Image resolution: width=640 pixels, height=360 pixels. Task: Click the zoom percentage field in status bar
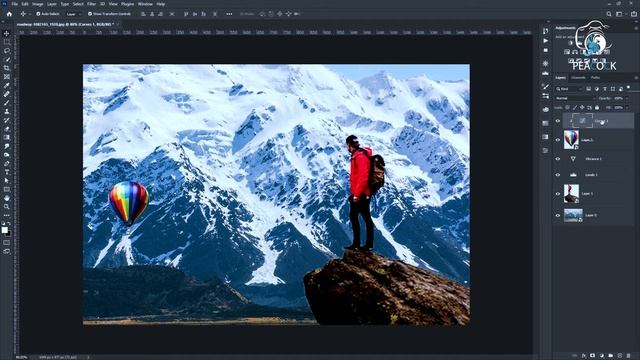[x=21, y=357]
